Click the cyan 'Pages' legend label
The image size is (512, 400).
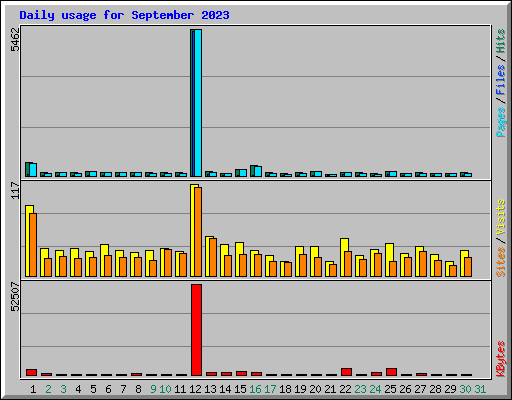pos(501,122)
